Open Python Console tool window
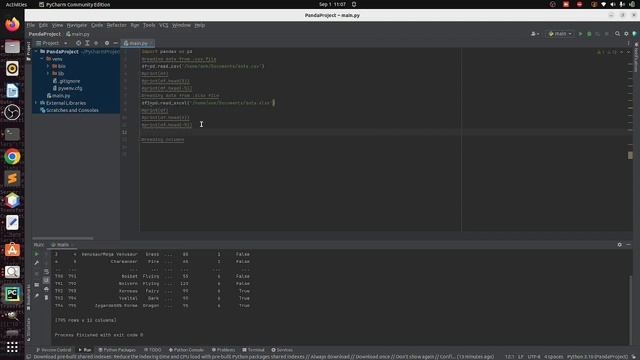The width and height of the screenshot is (640, 360). (186, 350)
